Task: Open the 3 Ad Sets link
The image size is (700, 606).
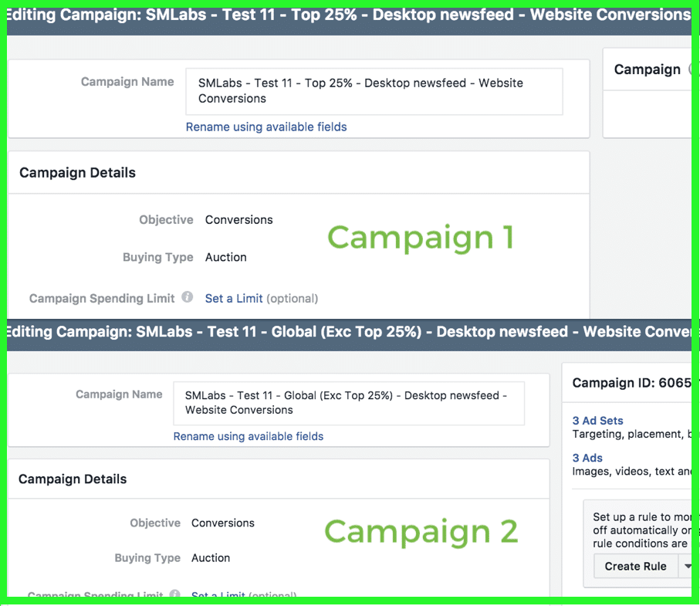Action: (597, 421)
